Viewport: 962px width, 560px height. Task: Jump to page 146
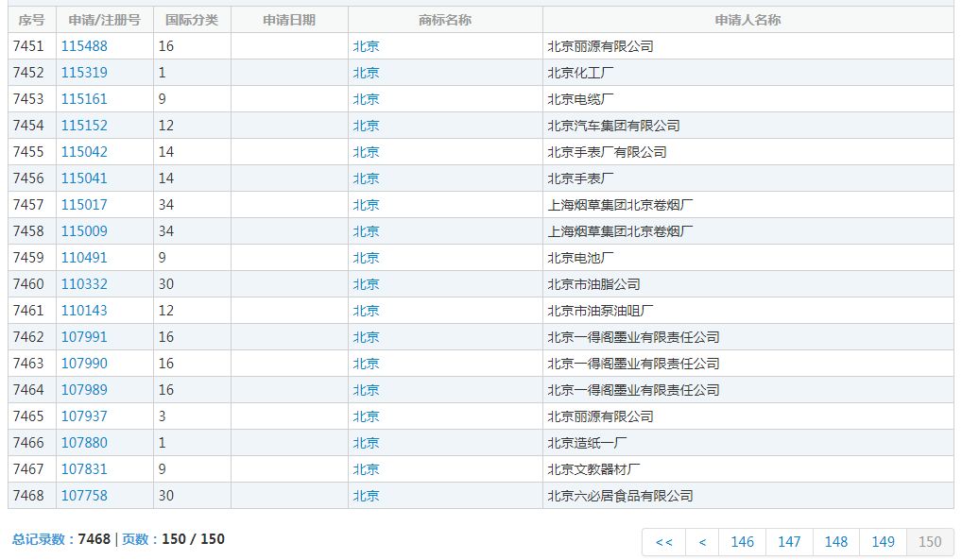pyautogui.click(x=743, y=542)
